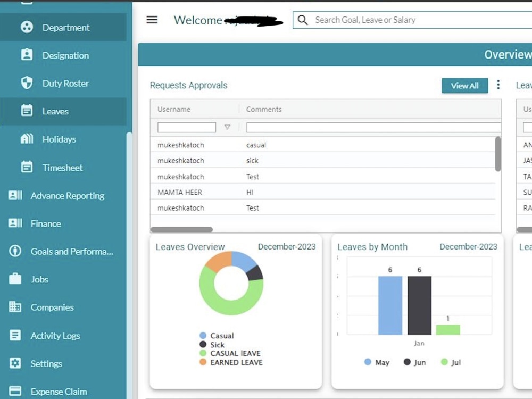Select Leaves in the sidebar
Screen dimensions: 532x399
[x=63, y=111]
